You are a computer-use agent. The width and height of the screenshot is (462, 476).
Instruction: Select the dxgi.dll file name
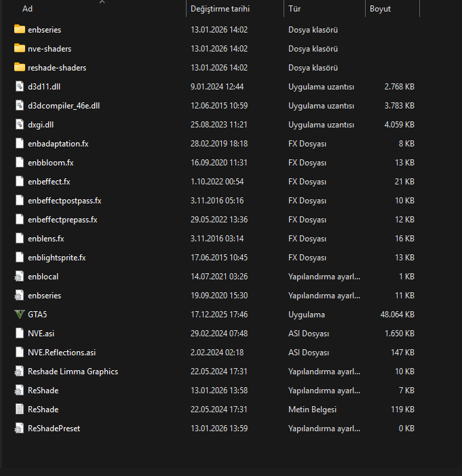point(41,125)
